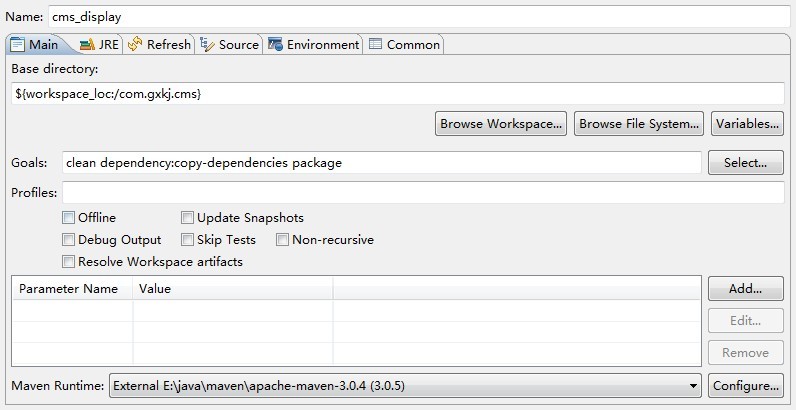The image size is (796, 410).
Task: Click the Browse File System button
Action: (639, 124)
